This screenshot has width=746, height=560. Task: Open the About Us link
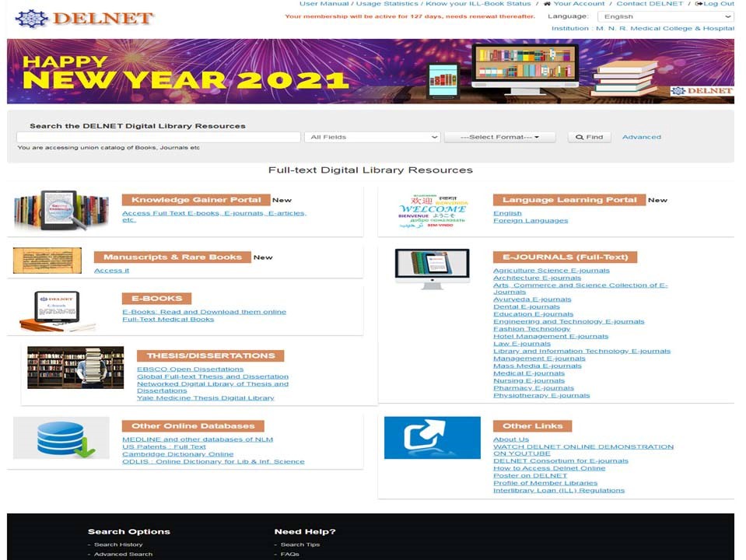pyautogui.click(x=511, y=439)
